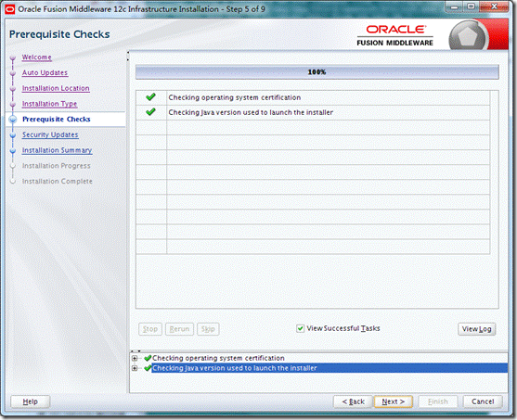The width and height of the screenshot is (517, 420).
Task: Click the Oracle icon in the title bar
Action: coord(10,9)
